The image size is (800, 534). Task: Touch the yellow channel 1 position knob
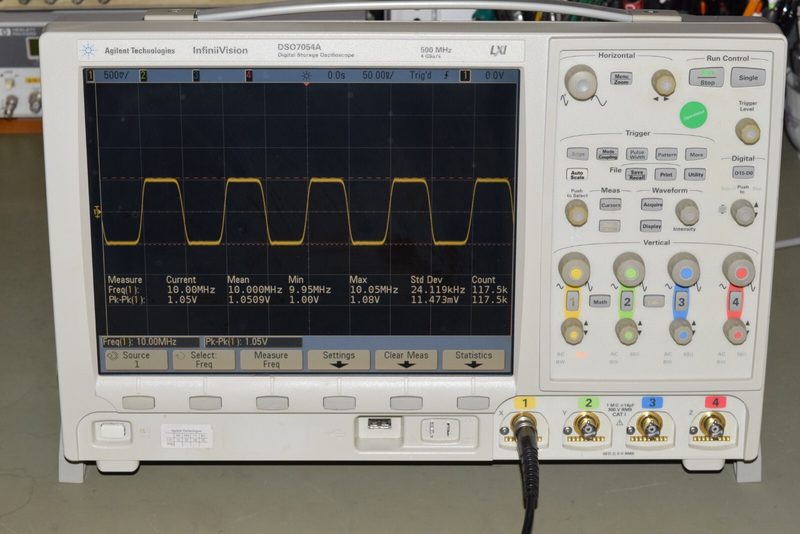tap(572, 332)
